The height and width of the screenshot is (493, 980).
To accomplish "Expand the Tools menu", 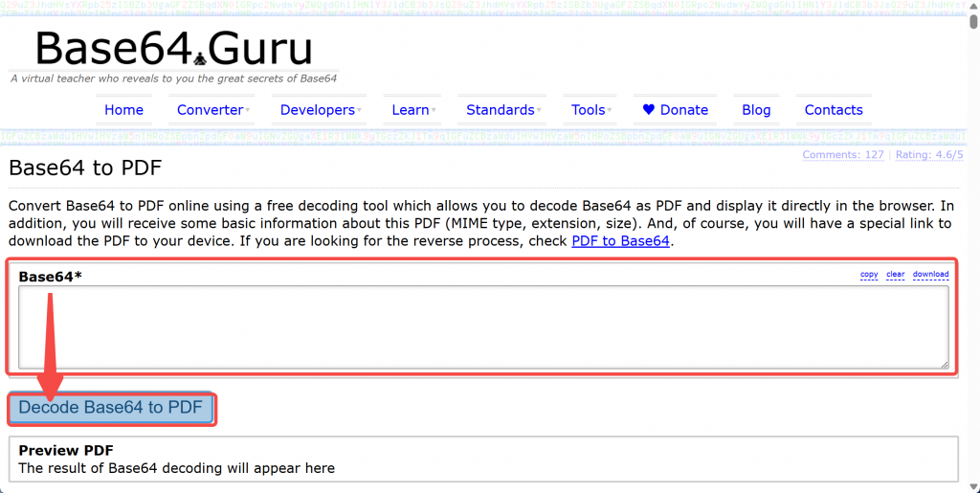I will (590, 110).
